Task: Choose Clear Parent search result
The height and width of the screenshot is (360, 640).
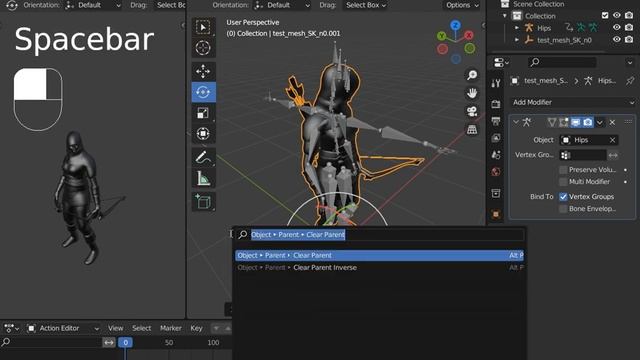Action: pos(379,256)
